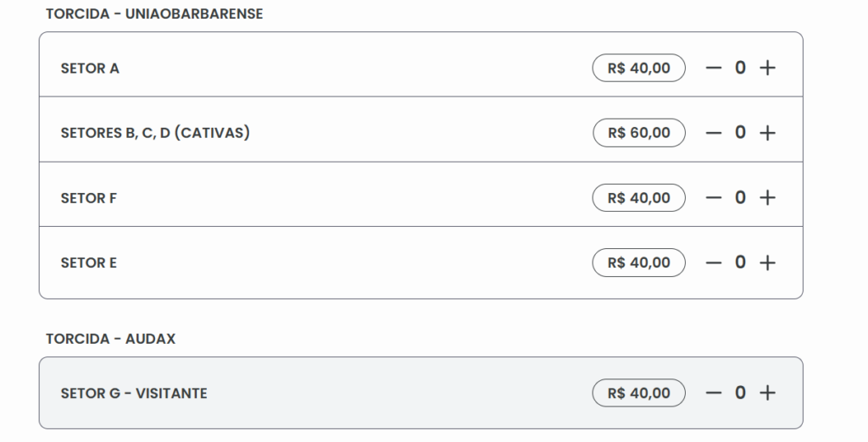Select the SETOR A row label

point(90,69)
